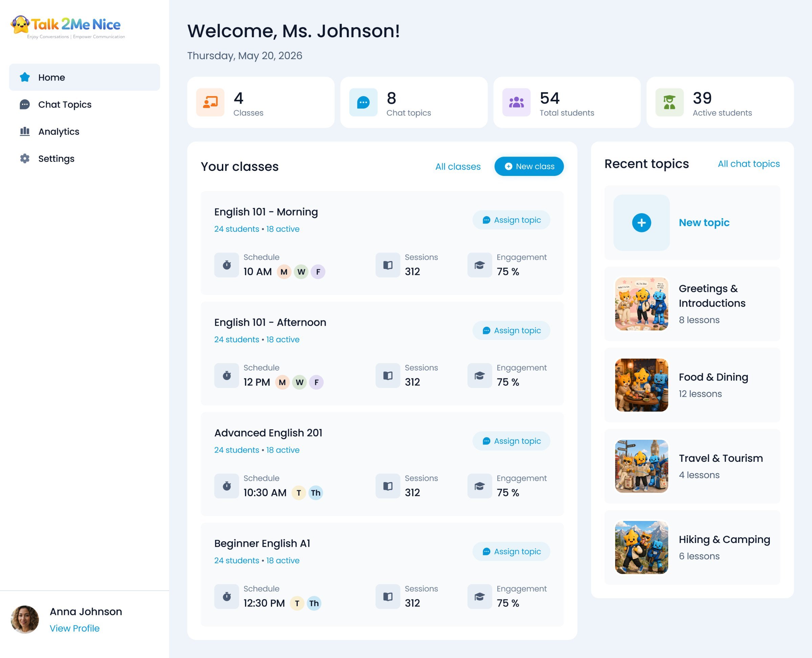Select the M day badge for 10 AM schedule
The height and width of the screenshot is (658, 812).
(284, 272)
